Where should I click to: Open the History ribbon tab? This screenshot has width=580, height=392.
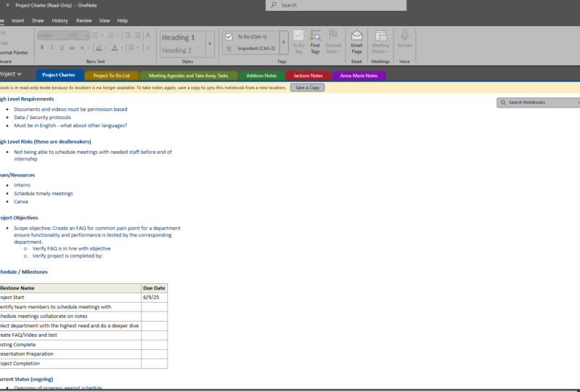point(60,21)
